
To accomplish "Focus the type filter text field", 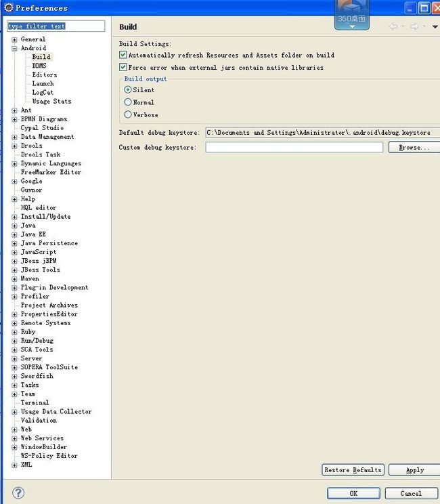I will click(56, 26).
